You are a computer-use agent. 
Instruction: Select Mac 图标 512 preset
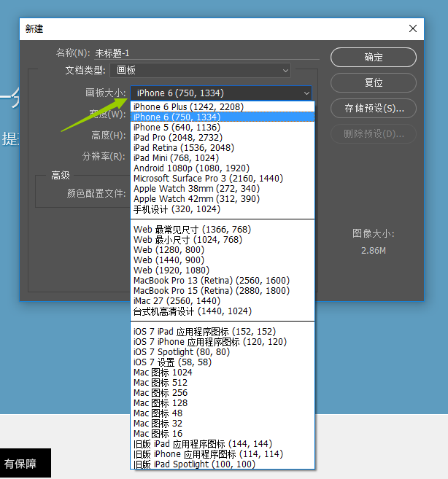coord(223,383)
